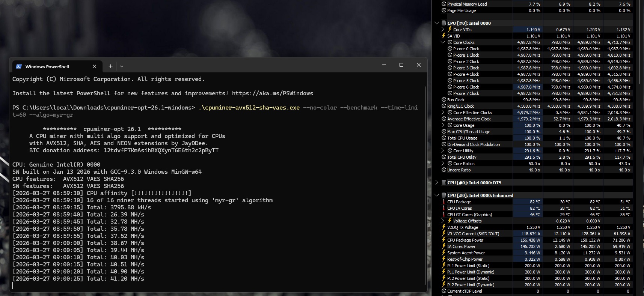Click the https://aka.ms/PSWindows link
The width and height of the screenshot is (644, 296).
click(272, 93)
